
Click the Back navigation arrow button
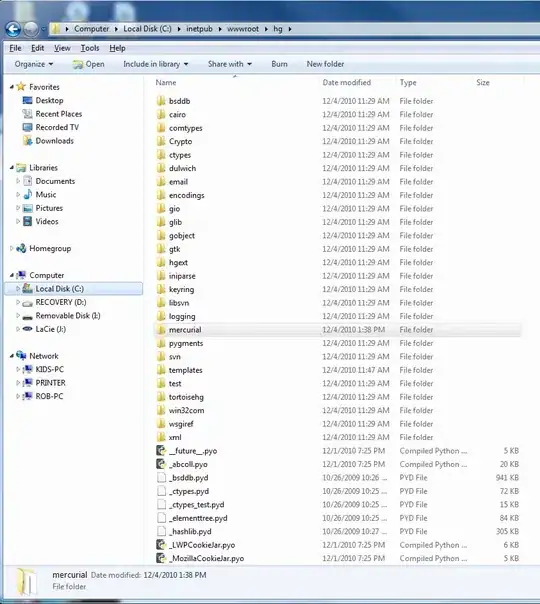coord(13,29)
